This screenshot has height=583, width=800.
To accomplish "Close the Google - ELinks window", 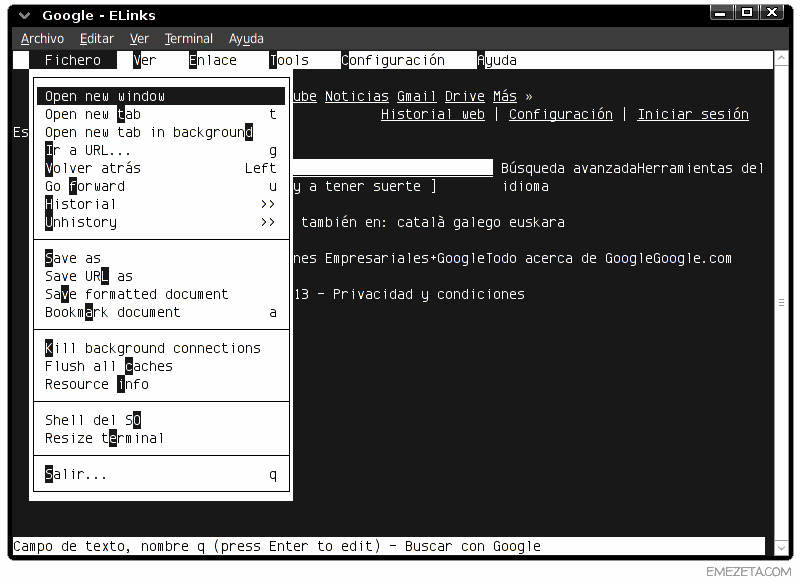I will (772, 13).
